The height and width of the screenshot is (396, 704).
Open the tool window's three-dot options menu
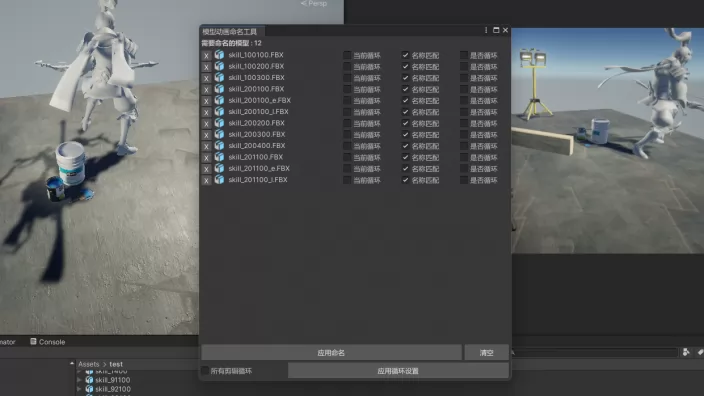click(486, 30)
